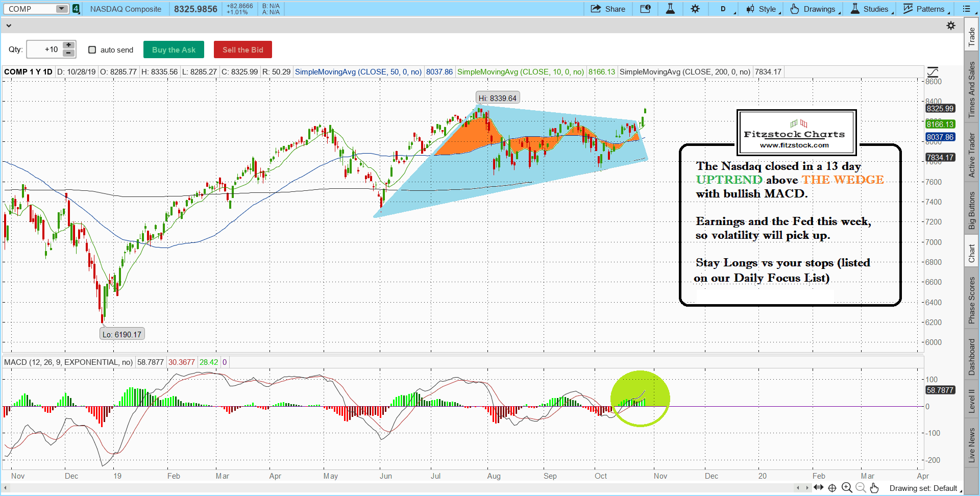This screenshot has height=496, width=980.
Task: Open the Studies menu
Action: [871, 9]
